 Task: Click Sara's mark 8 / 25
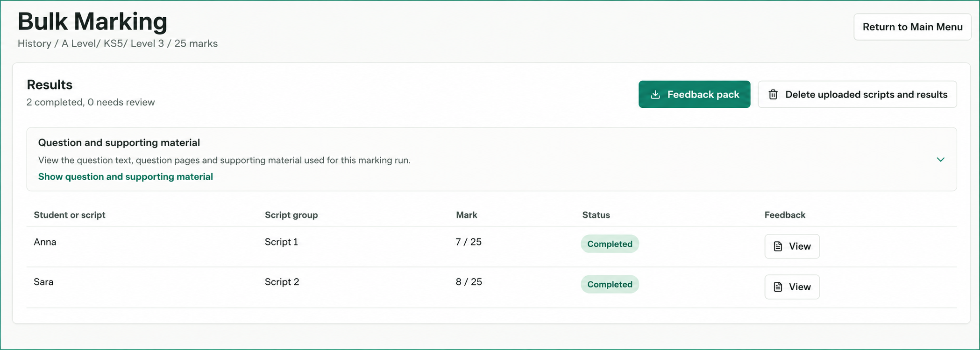469,282
